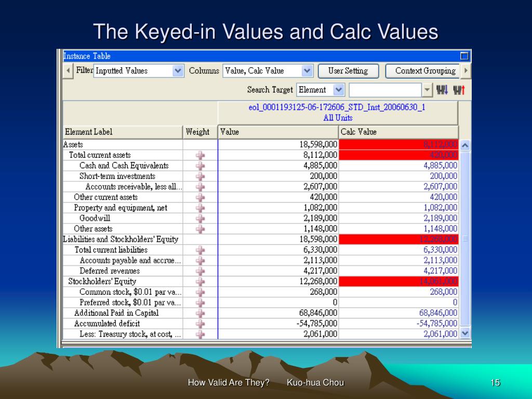This screenshot has width=532, height=399.
Task: Click Value cell 4,217,000
Action: pos(278,271)
